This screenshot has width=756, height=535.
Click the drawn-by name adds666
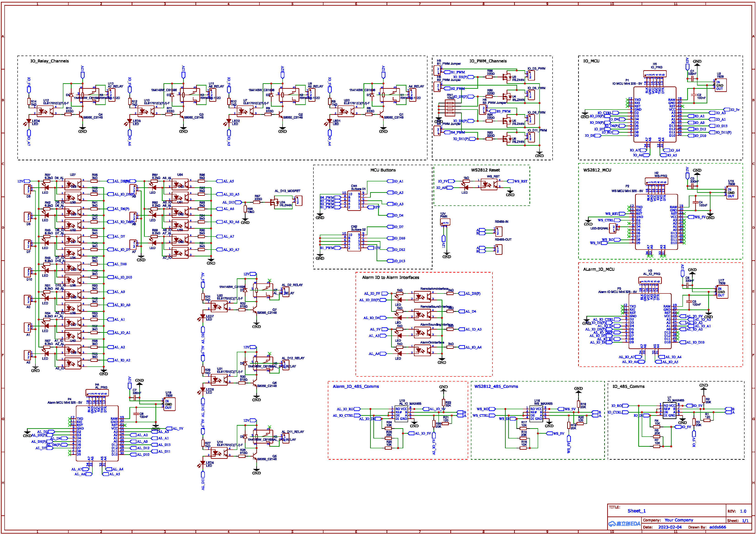[717, 527]
